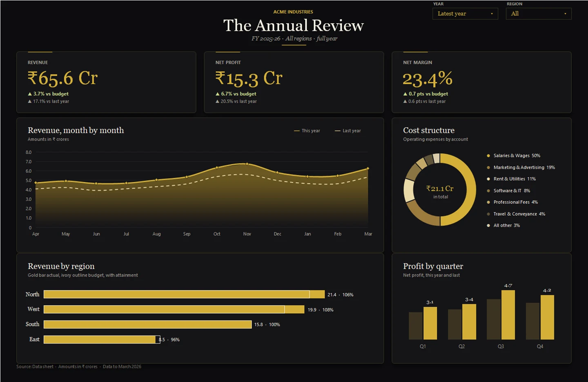Click the 'Revenue by region' heading
588x382 pixels.
[x=61, y=266]
